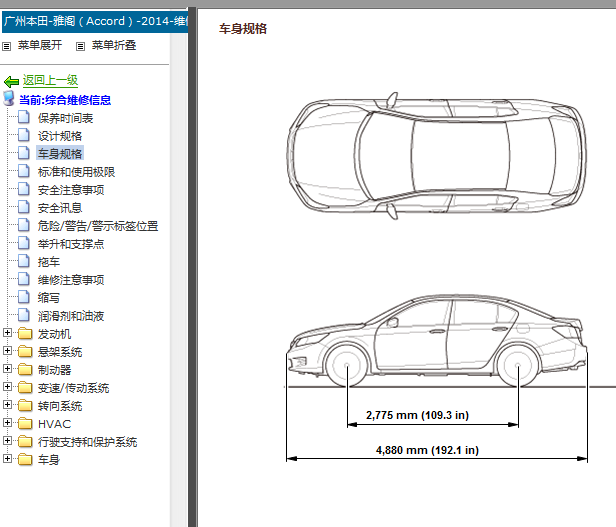616x527 pixels.
Task: Click the 菜单展开 list icon
Action: (7, 46)
